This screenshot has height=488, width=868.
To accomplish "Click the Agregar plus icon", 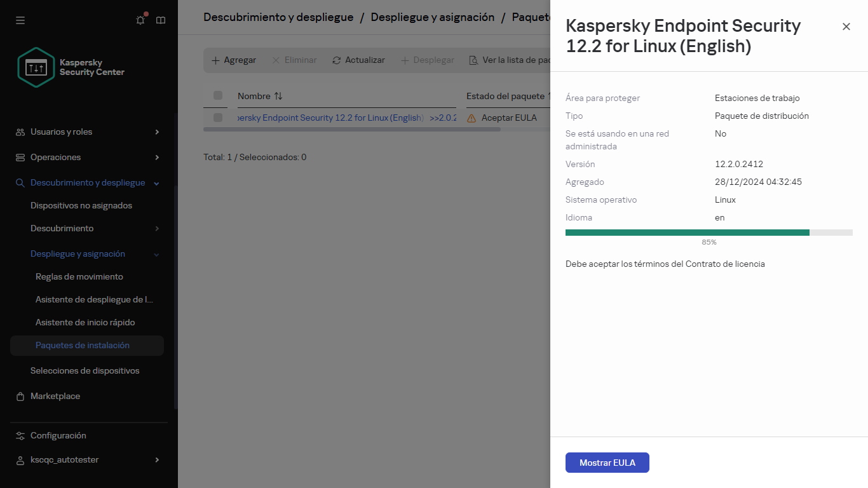I will click(215, 60).
